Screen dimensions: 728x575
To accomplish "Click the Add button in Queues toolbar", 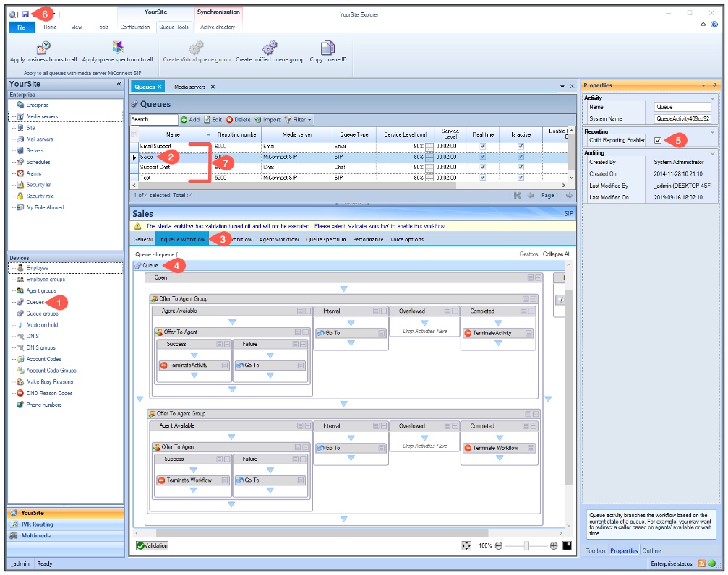I will pos(190,120).
